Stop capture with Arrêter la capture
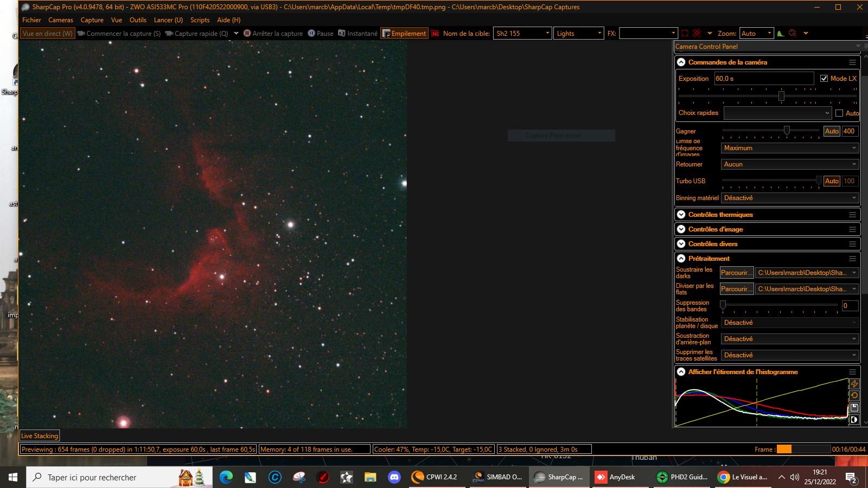868x488 pixels. pyautogui.click(x=273, y=34)
